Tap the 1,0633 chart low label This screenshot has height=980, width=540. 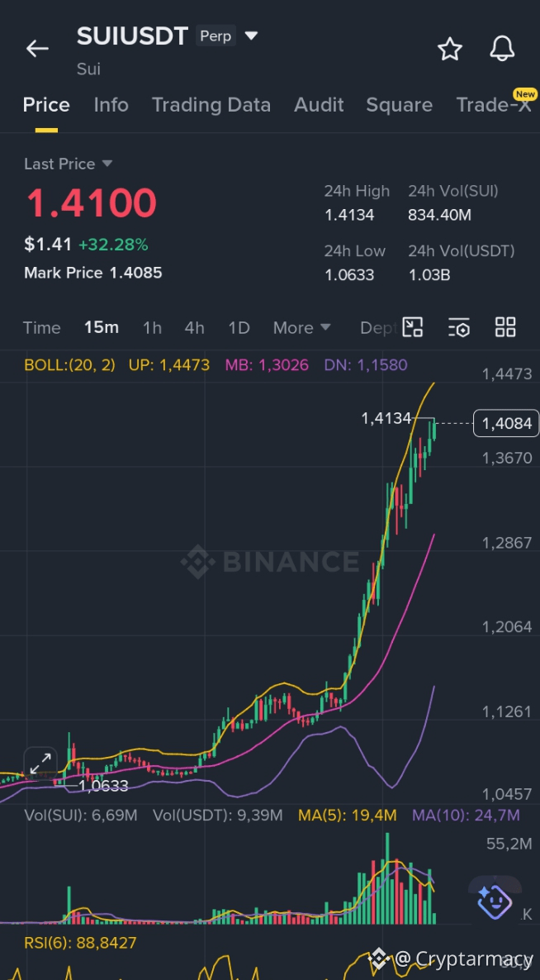(x=103, y=787)
